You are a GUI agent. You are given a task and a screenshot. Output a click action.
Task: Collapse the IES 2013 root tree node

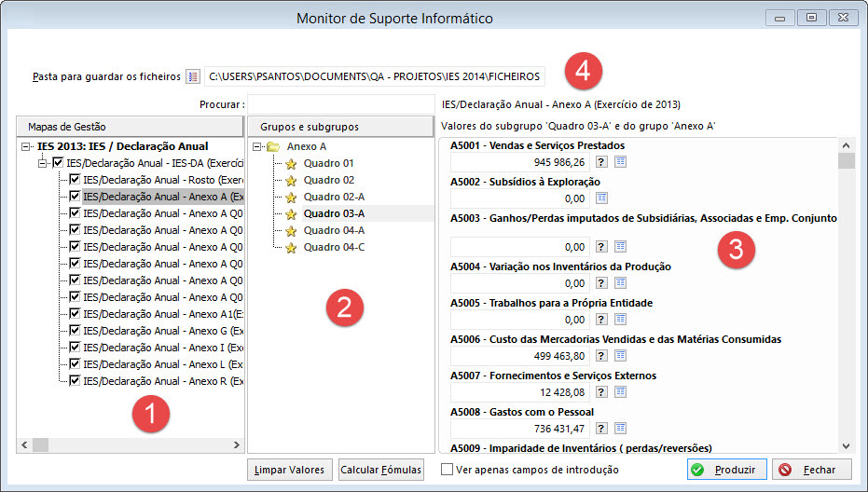coord(25,146)
